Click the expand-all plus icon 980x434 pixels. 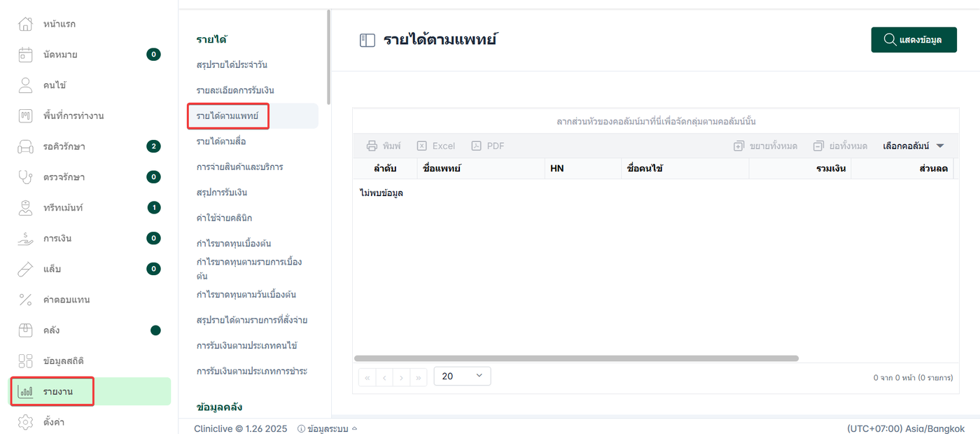pyautogui.click(x=738, y=146)
